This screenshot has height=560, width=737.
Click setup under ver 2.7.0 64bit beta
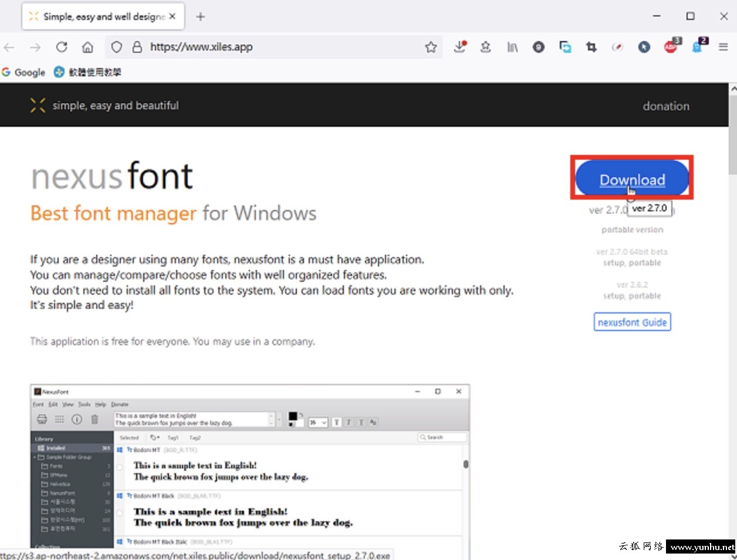[x=614, y=263]
